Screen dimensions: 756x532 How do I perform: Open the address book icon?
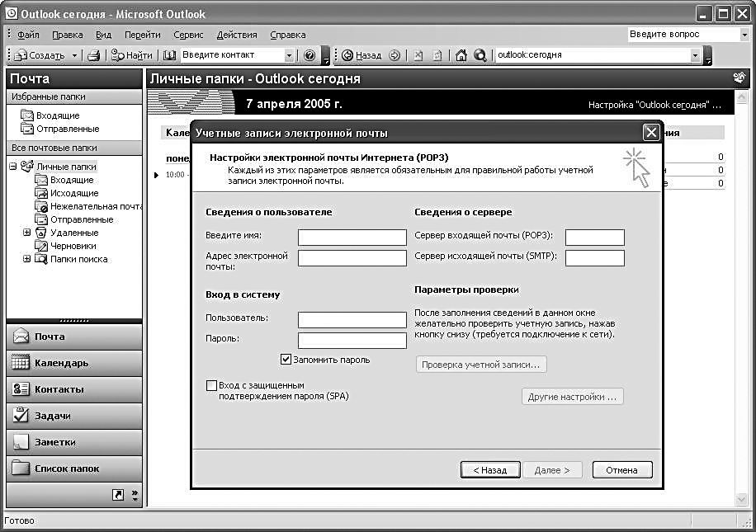(169, 55)
